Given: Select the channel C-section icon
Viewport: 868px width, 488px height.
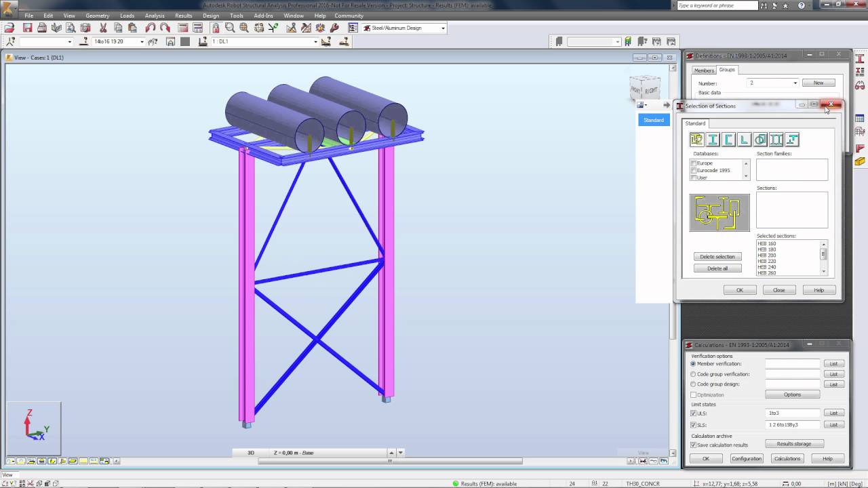Looking at the screenshot, I should click(728, 140).
